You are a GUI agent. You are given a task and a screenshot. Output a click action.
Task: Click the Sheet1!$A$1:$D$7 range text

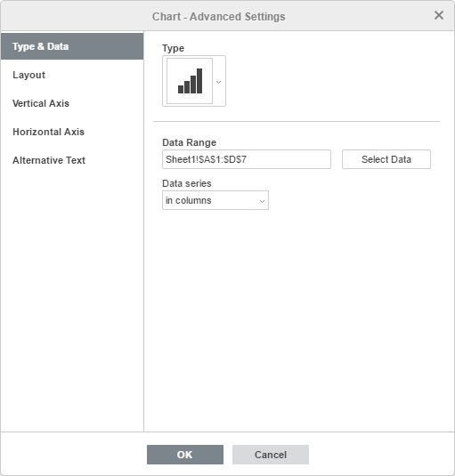pos(206,159)
